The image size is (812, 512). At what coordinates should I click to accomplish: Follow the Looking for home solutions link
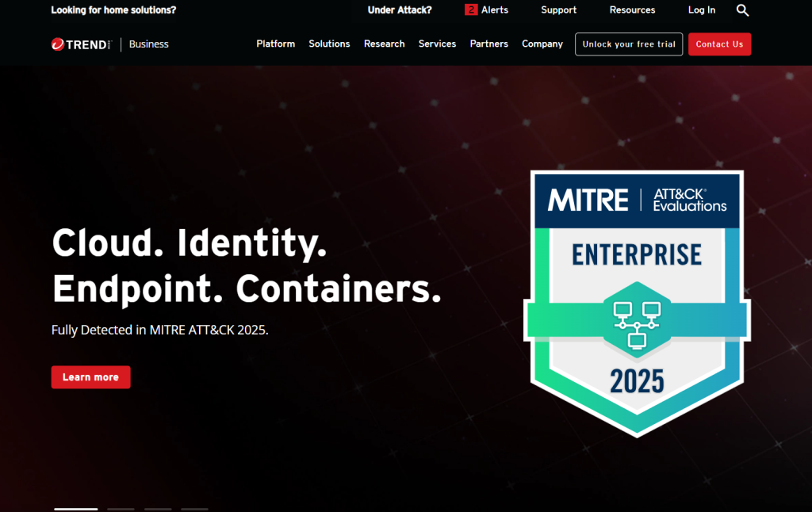113,10
